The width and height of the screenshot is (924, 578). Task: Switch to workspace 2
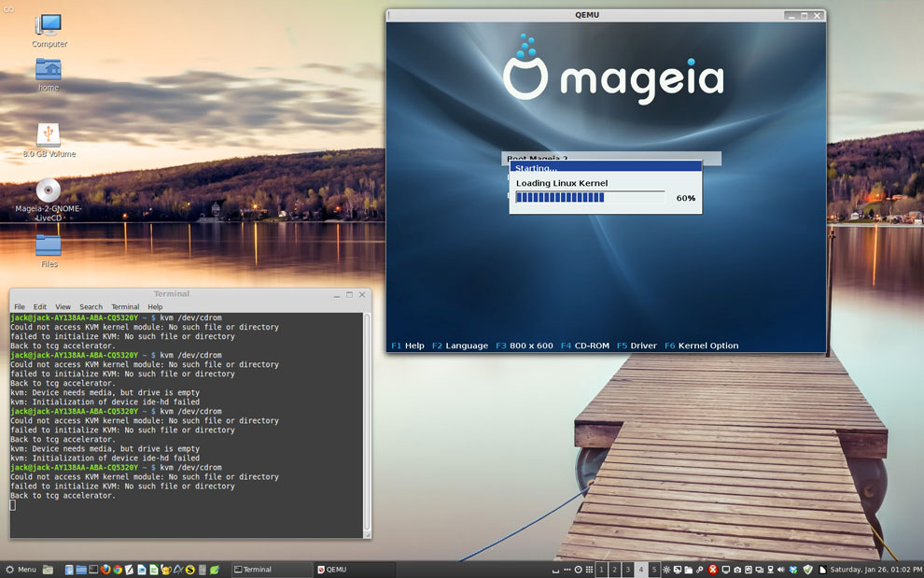tap(615, 570)
